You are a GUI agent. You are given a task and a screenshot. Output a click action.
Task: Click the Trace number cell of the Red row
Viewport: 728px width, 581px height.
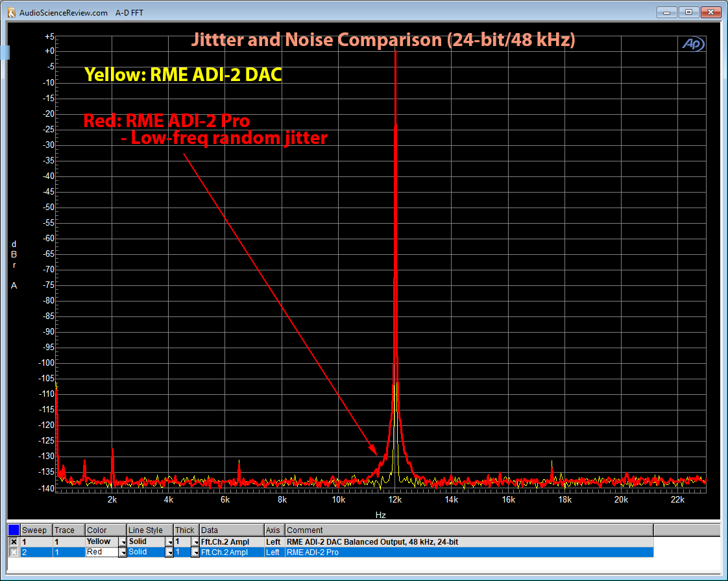point(69,552)
